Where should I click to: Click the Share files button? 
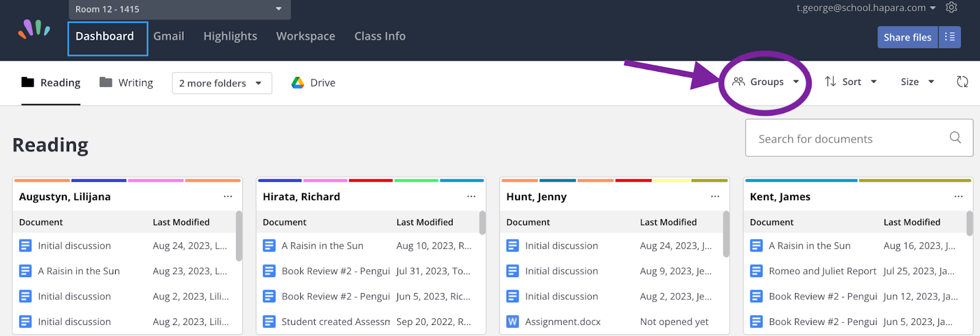click(x=907, y=37)
